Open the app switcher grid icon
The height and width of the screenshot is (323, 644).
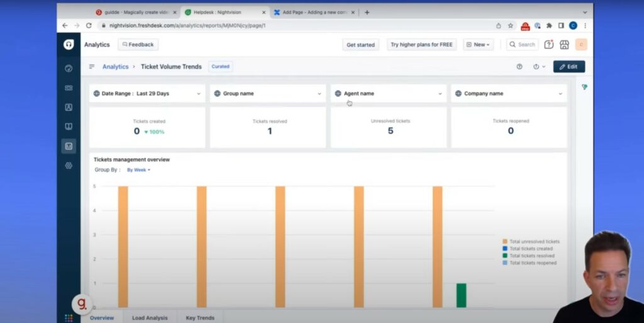coord(69,318)
